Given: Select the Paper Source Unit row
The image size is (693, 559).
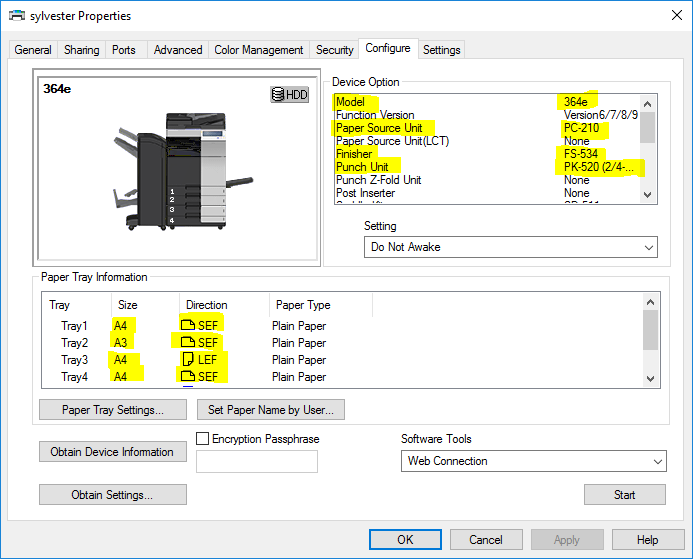Looking at the screenshot, I should point(487,128).
